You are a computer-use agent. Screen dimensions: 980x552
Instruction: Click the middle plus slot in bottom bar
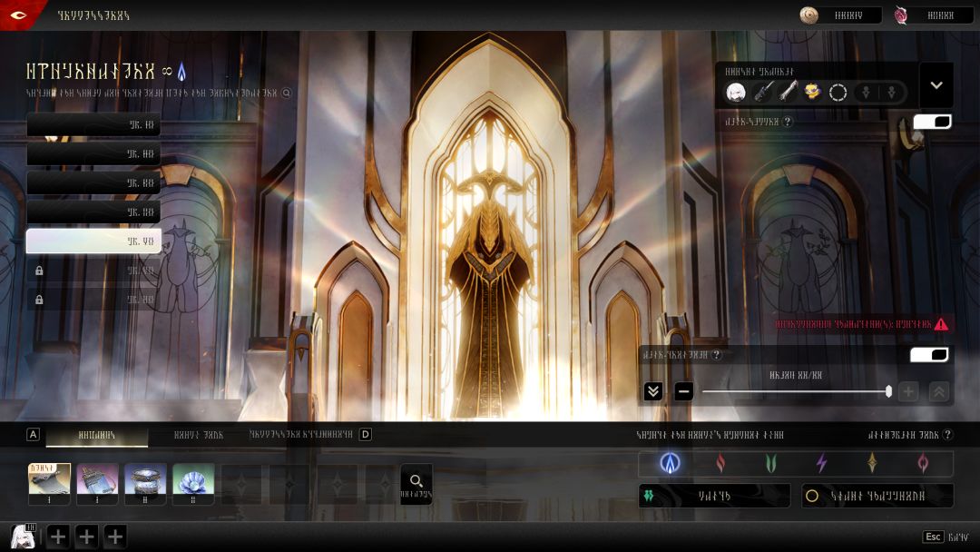(87, 537)
